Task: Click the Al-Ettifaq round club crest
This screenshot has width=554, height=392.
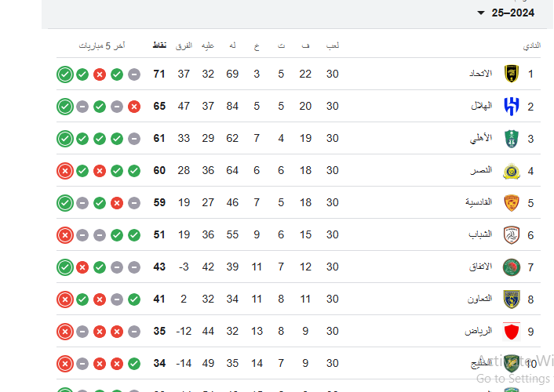Action: 512,267
